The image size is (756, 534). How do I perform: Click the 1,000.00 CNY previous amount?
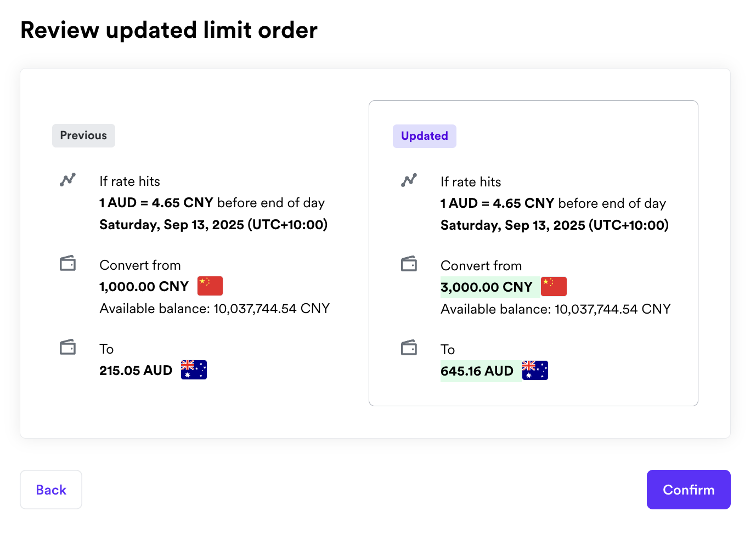coord(144,287)
